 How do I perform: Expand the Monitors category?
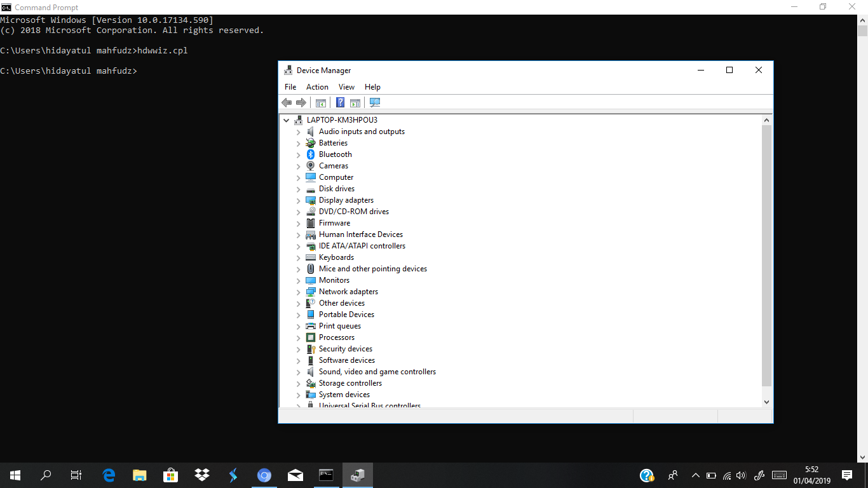pos(299,281)
